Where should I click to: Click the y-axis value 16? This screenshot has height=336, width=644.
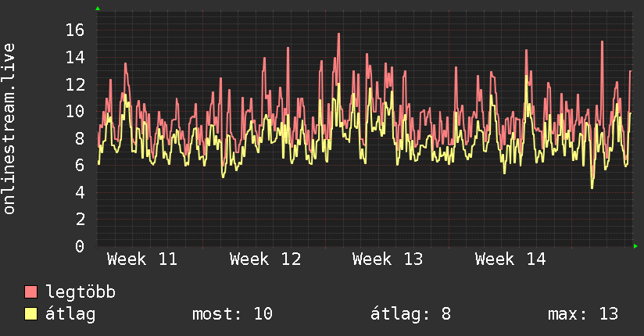click(x=75, y=30)
